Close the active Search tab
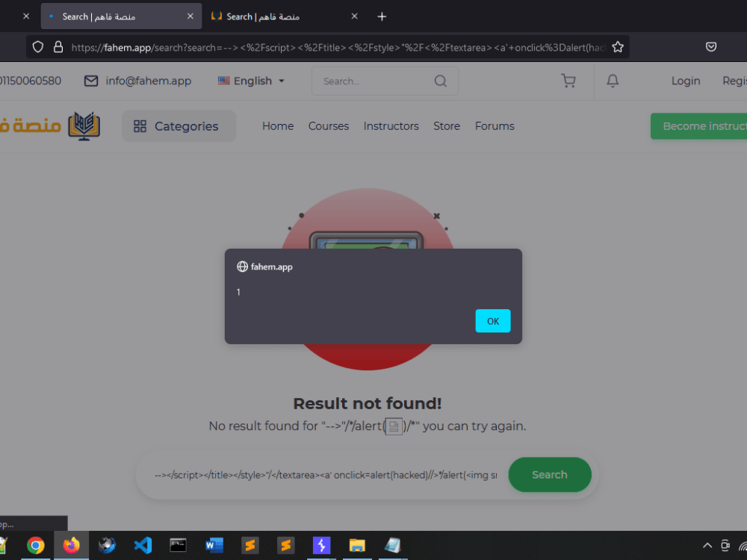Viewport: 747px width, 560px height. [190, 16]
